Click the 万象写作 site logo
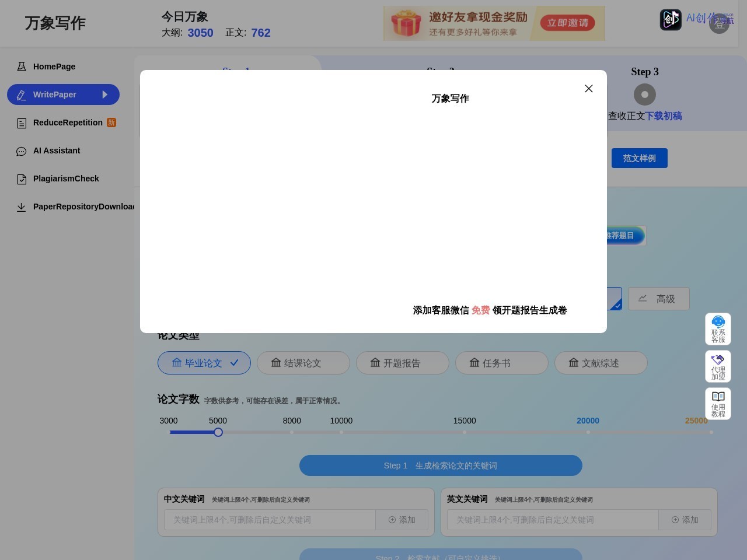The height and width of the screenshot is (560, 747). coord(55,23)
